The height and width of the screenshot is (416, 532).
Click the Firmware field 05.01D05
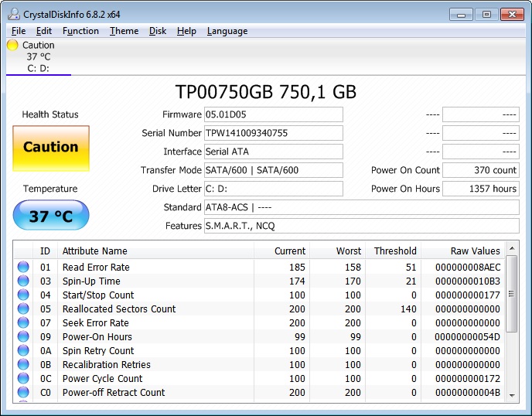[274, 114]
